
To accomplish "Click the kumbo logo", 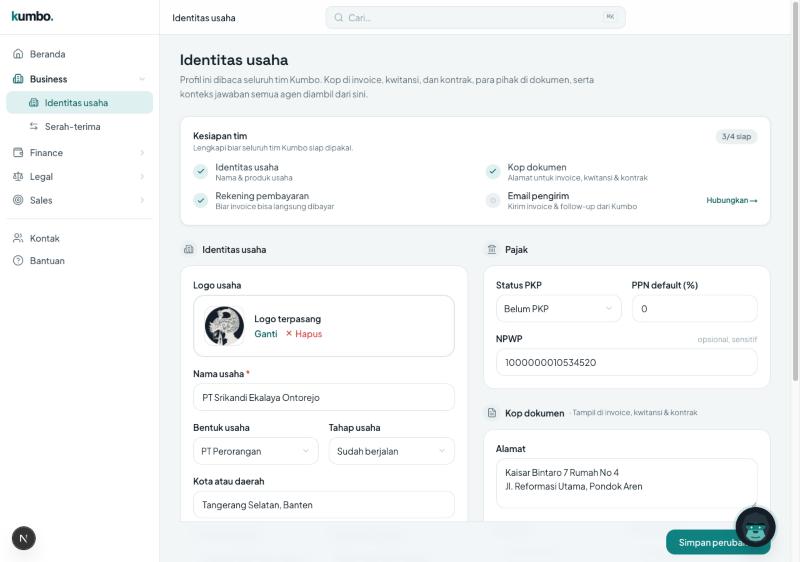I will (x=32, y=16).
